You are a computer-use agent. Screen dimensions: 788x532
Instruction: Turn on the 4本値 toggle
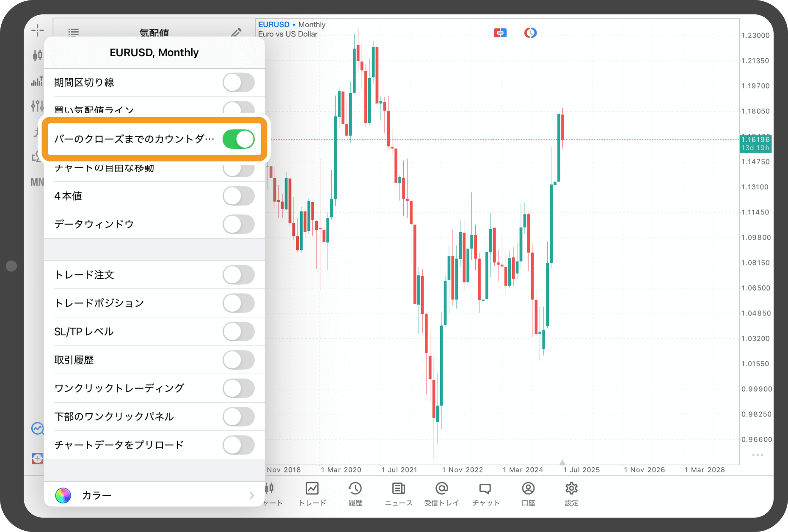[x=239, y=196]
